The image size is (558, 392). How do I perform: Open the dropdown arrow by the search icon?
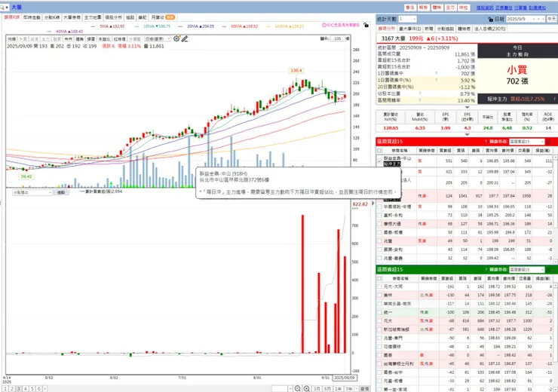(7, 7)
